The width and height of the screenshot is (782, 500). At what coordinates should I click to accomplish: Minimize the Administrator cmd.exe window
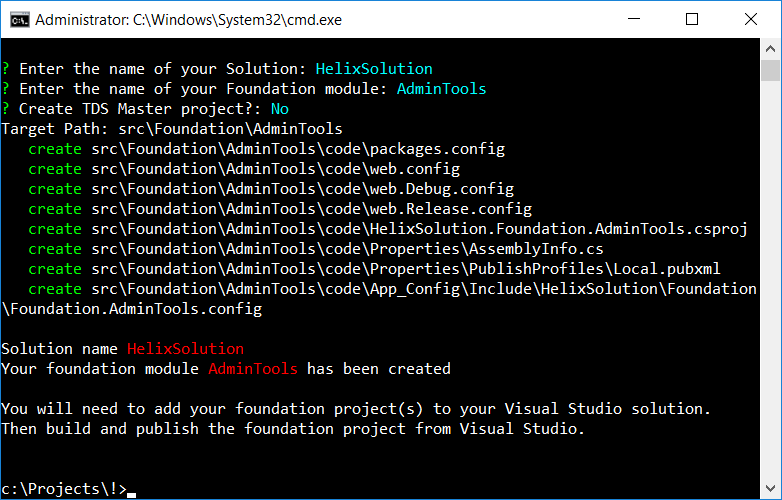(x=643, y=19)
